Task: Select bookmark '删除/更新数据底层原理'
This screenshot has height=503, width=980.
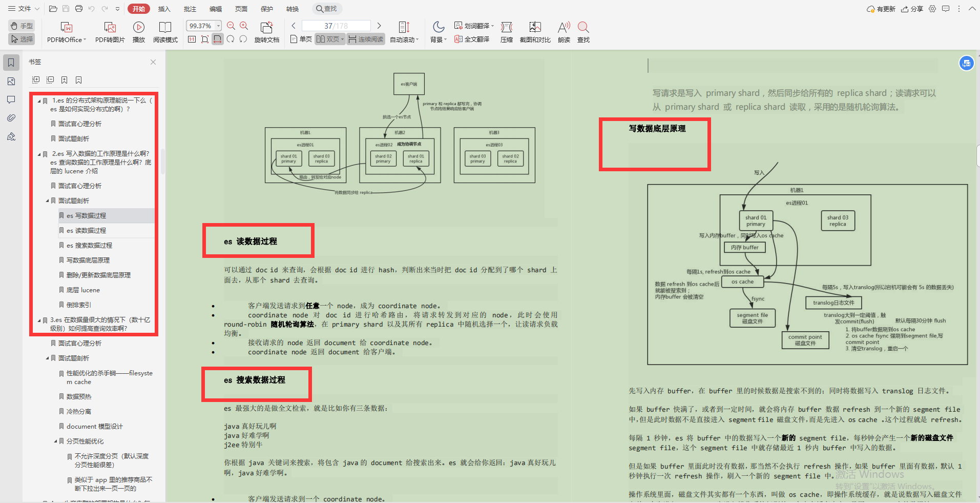Action: 98,275
